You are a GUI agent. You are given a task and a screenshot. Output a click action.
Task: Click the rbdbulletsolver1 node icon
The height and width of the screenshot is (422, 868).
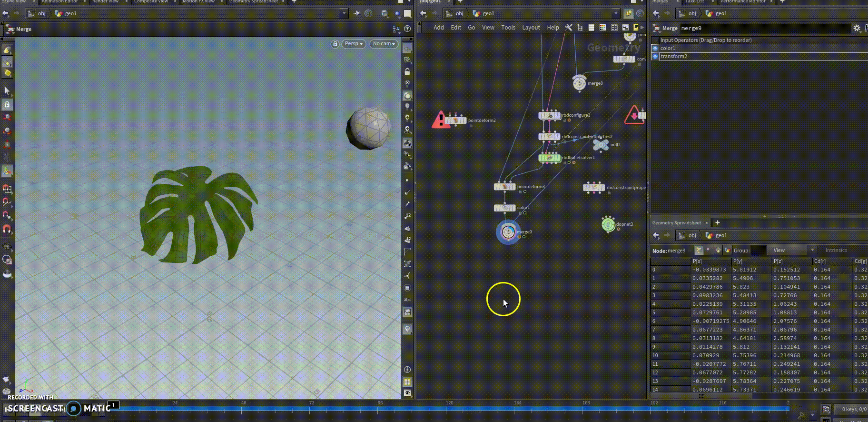(x=550, y=158)
